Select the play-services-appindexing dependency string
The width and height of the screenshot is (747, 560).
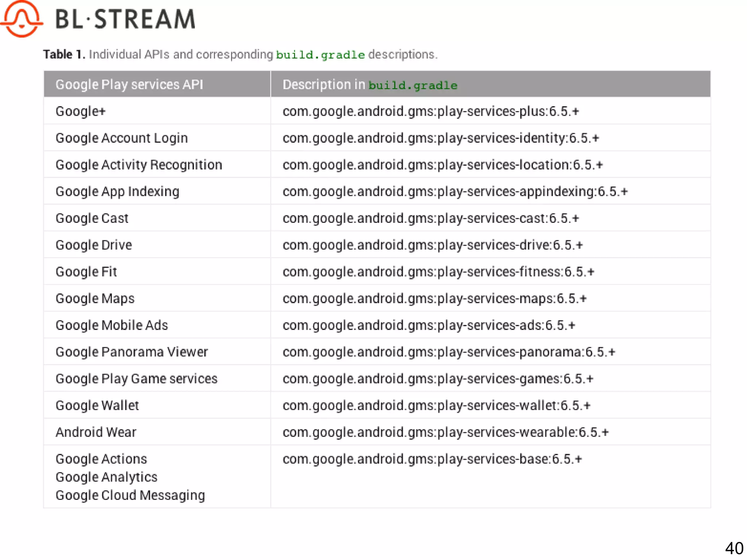455,192
